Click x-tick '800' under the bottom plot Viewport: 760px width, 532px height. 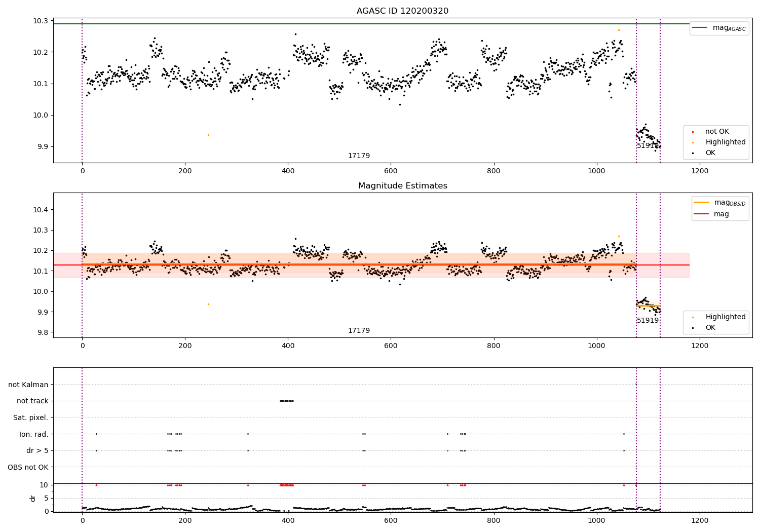(x=493, y=521)
